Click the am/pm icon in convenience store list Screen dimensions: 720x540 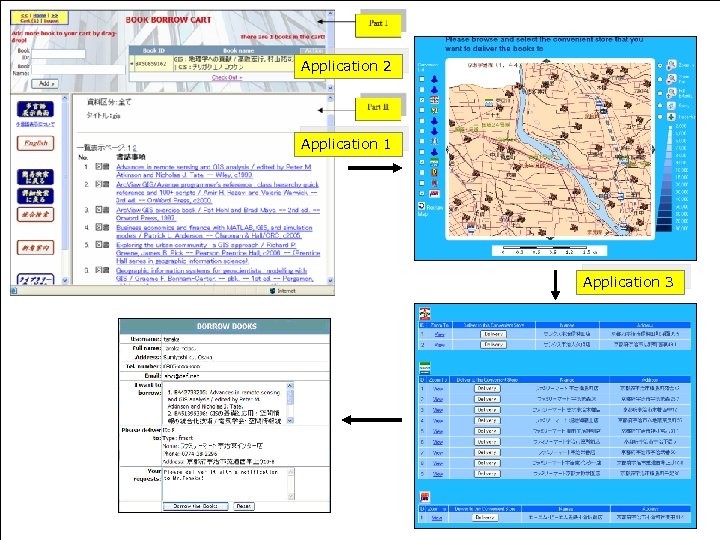(434, 194)
